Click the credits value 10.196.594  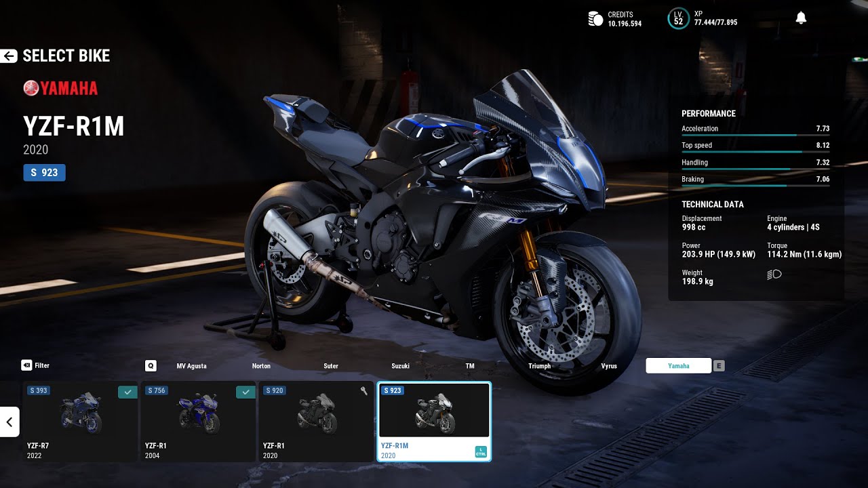coord(625,24)
